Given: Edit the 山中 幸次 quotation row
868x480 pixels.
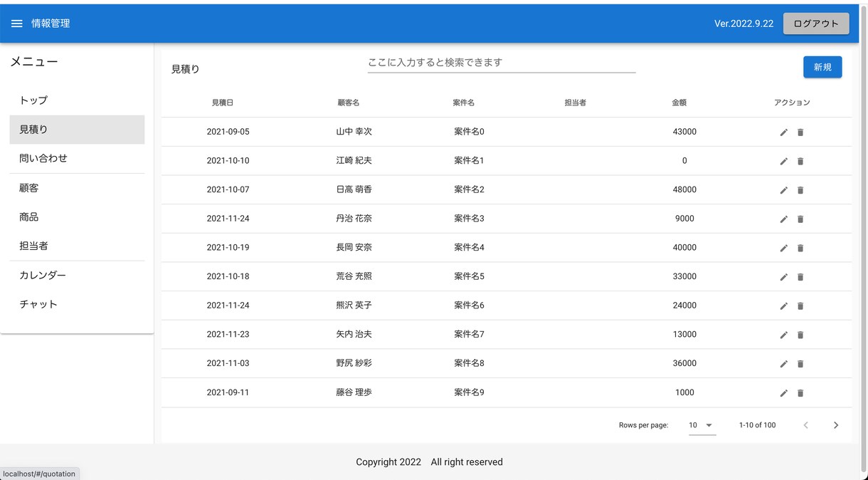Looking at the screenshot, I should tap(783, 132).
